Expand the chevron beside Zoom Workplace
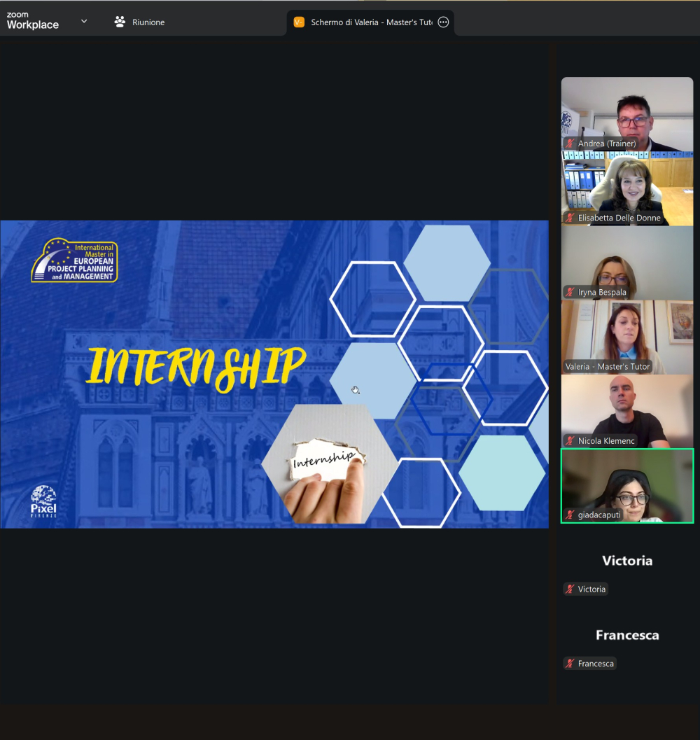The height and width of the screenshot is (740, 700). point(84,21)
